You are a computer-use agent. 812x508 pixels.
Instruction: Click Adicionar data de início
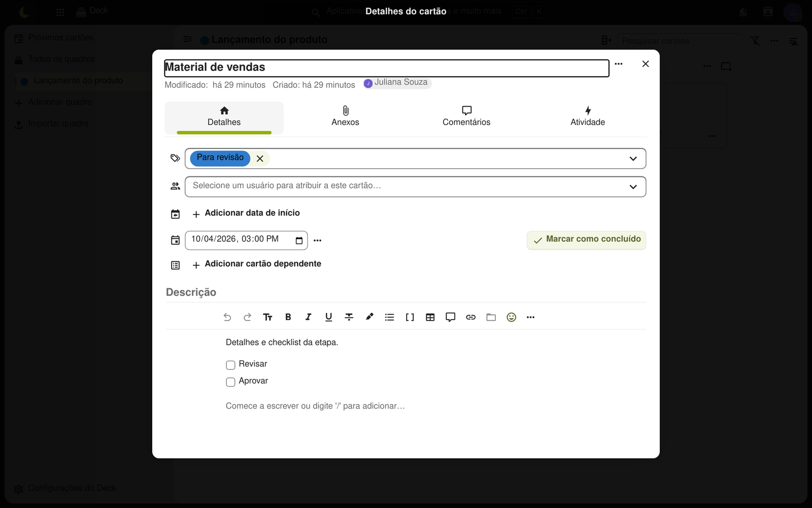point(246,213)
